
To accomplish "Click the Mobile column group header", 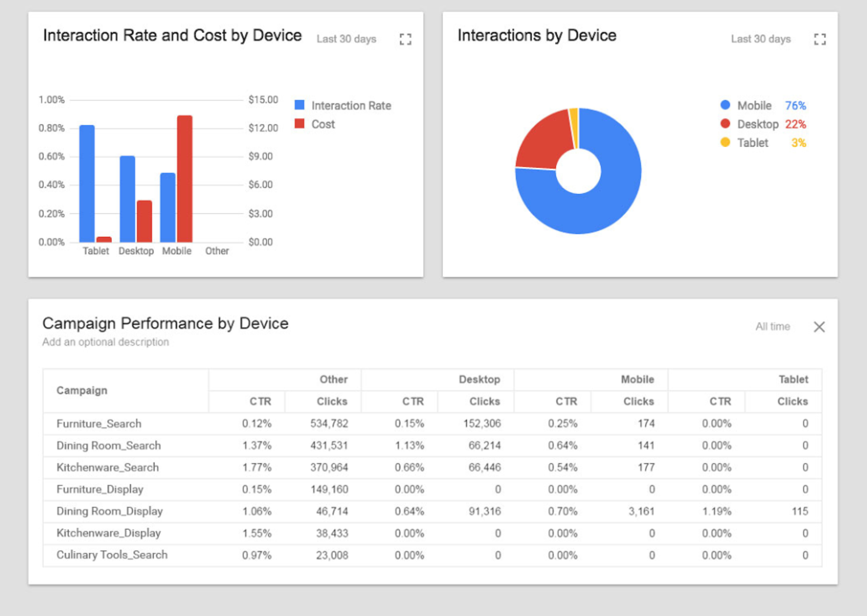I will (x=637, y=380).
